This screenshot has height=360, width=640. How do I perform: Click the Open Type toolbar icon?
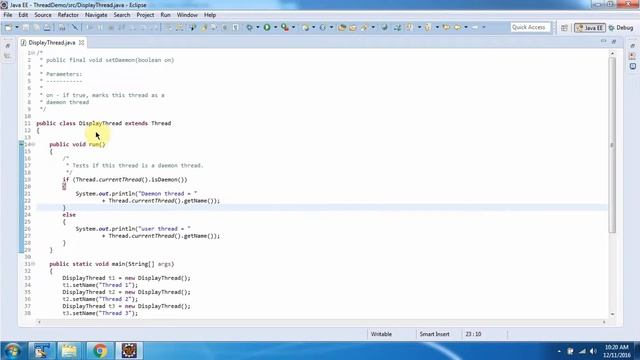(342, 27)
